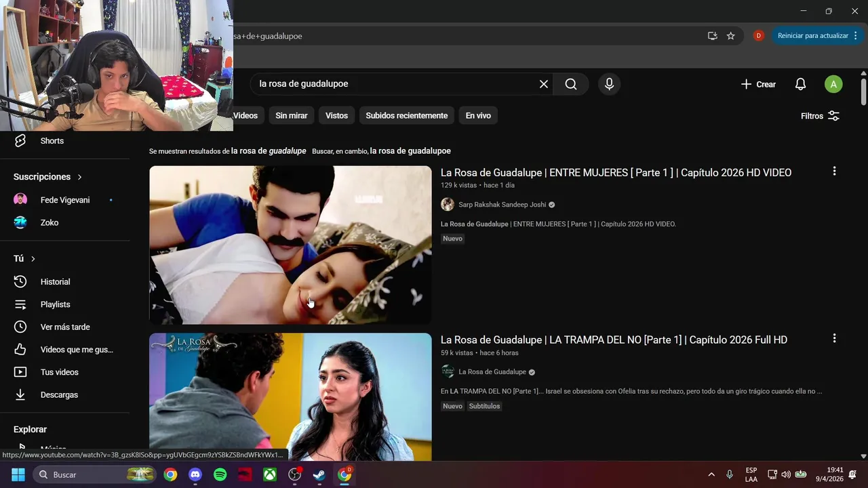Bookmark this page with the star icon

pos(731,36)
